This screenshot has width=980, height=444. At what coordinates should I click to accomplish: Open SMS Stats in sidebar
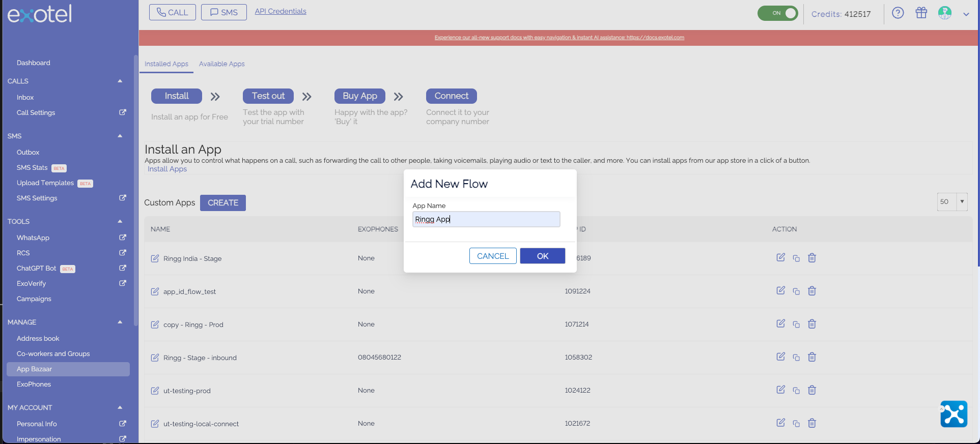pos(32,168)
